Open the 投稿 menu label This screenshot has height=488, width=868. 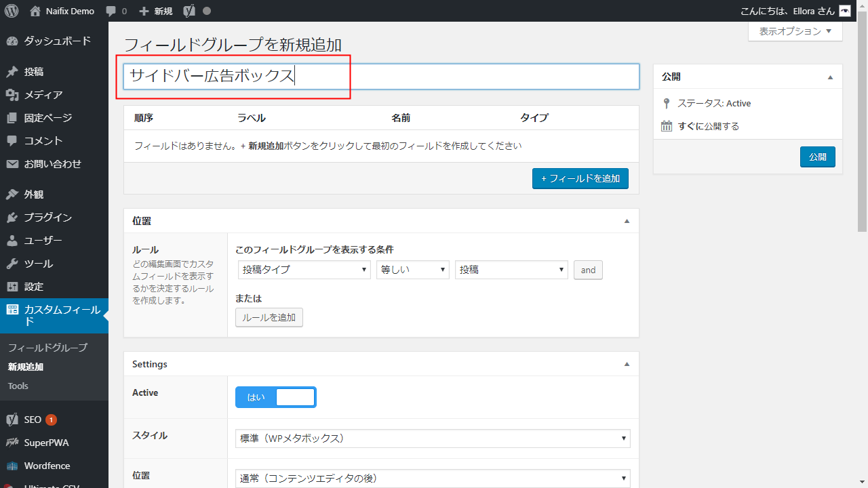(x=34, y=72)
